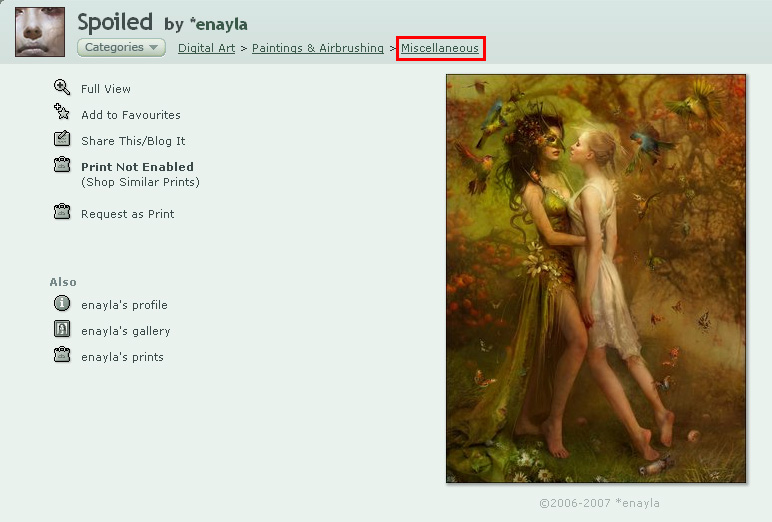
Task: Select Add to Favourites text
Action: tap(131, 115)
